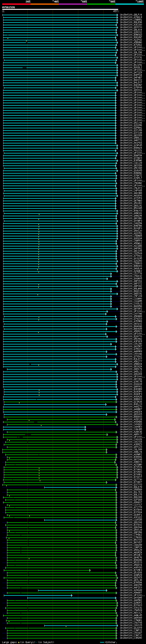
Task: Select the UniRef100_C5JTT6 label
Action: click(x=131, y=273)
